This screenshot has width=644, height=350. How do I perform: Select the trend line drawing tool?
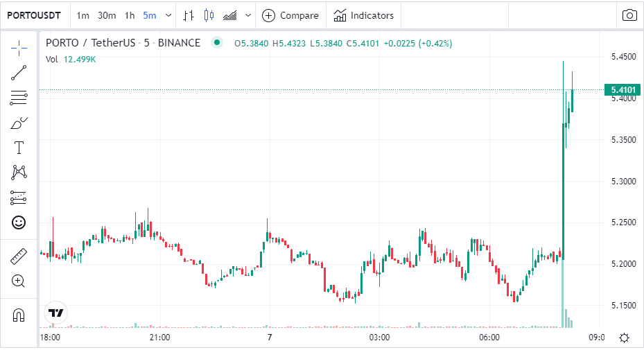click(19, 73)
